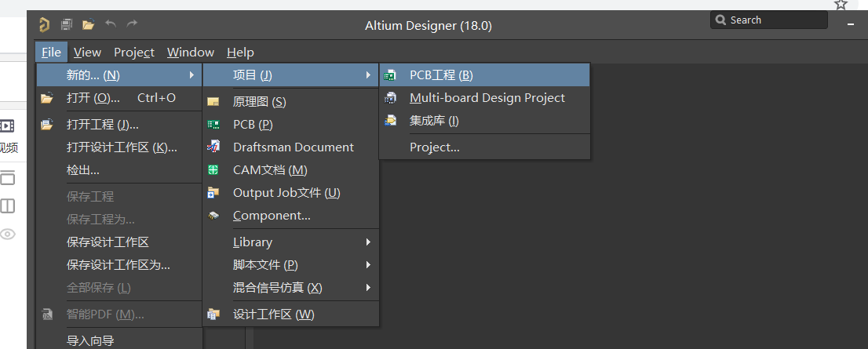Image resolution: width=868 pixels, height=349 pixels.
Task: Expand the Library submenu arrow
Action: (368, 242)
